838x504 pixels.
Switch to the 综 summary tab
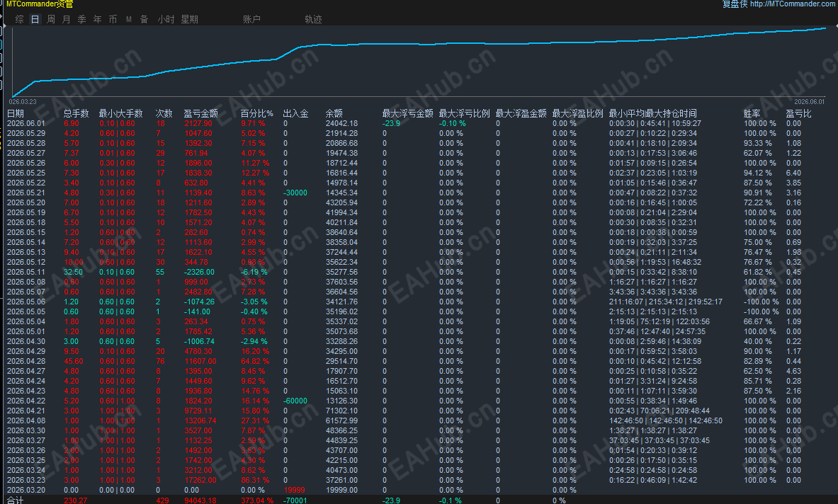(x=20, y=19)
